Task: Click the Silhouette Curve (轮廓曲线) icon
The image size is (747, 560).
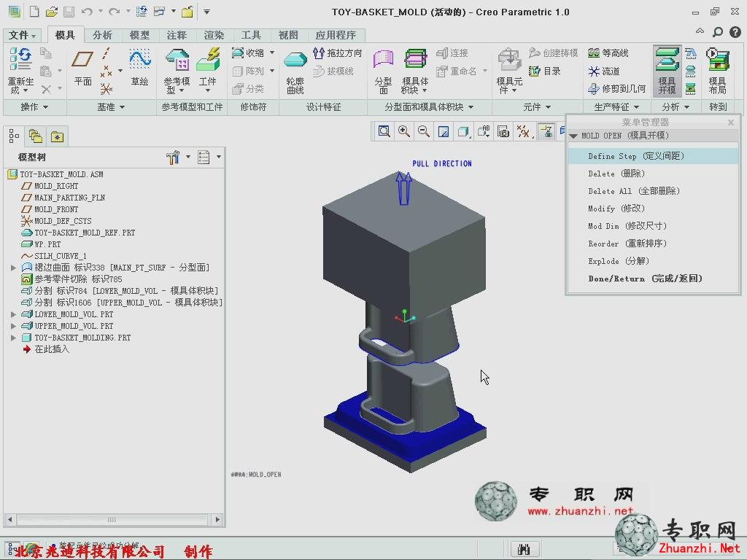Action: pyautogui.click(x=295, y=71)
